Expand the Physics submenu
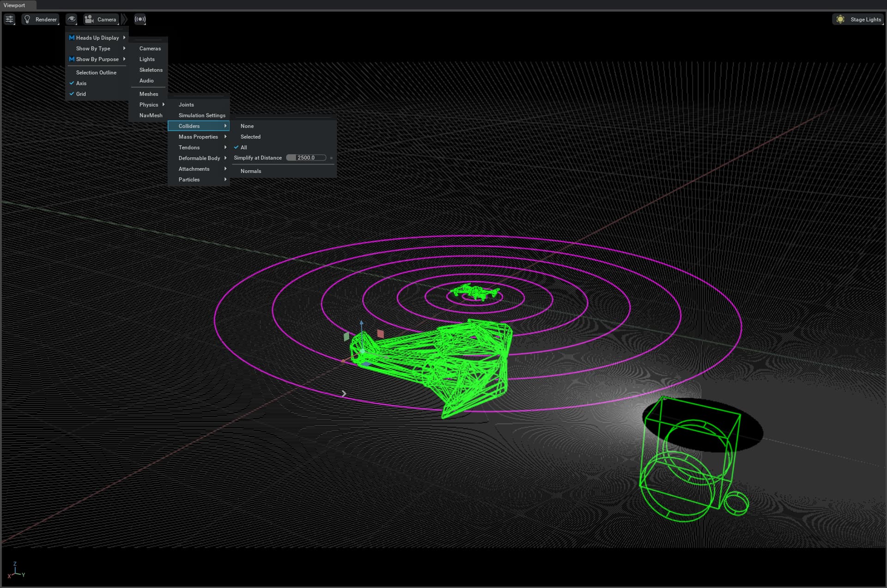This screenshot has height=588, width=887. (x=148, y=104)
